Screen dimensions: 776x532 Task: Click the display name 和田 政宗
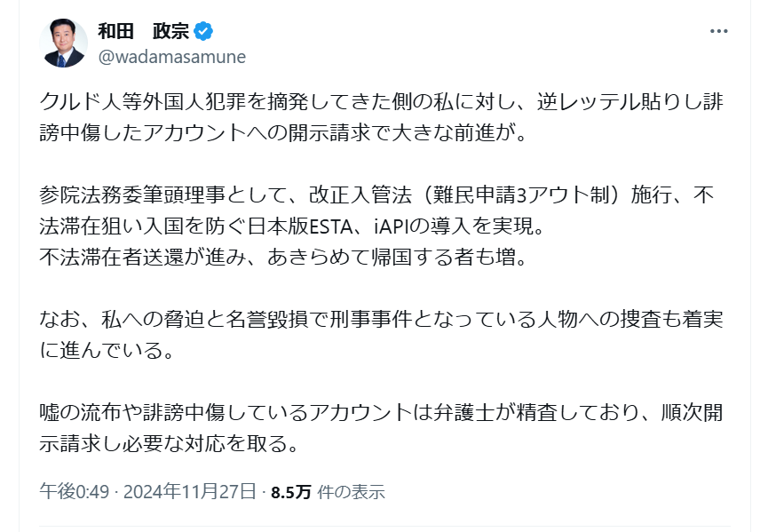coord(144,31)
